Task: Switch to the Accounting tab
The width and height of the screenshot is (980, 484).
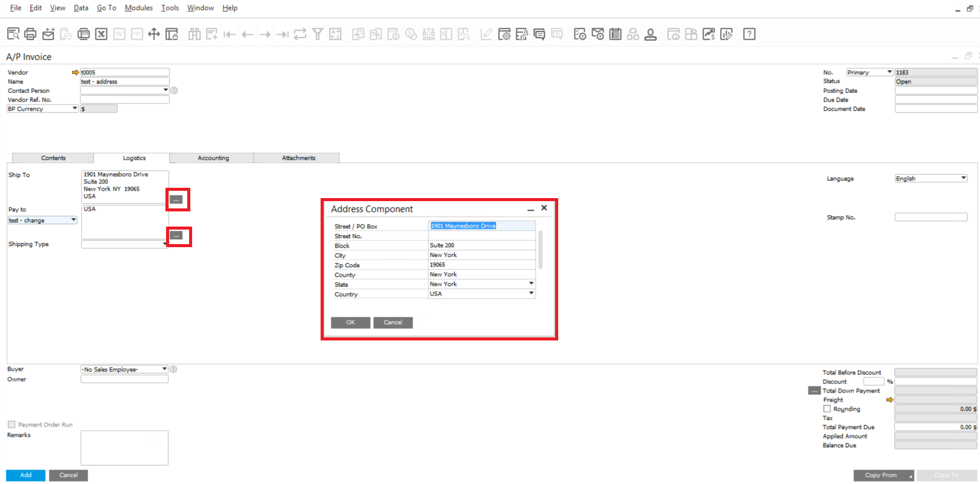Action: (213, 158)
